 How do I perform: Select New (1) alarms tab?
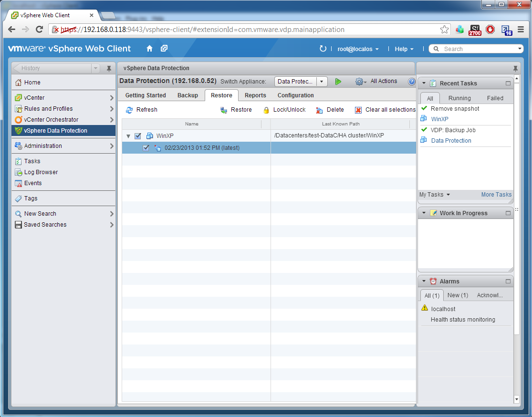tap(458, 295)
